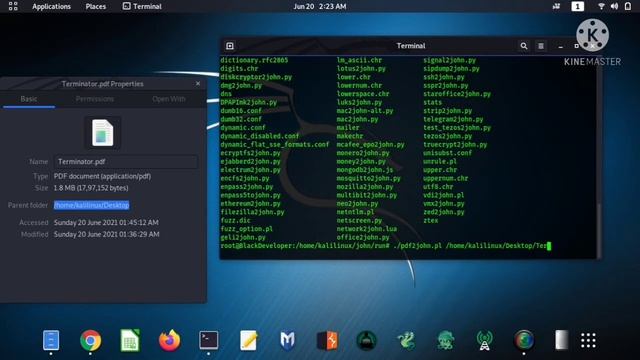Click the Accessed date Sunday 20 June 2021 01:45:12 AM
Viewport: 640px width, 360px height.
[x=106, y=222]
